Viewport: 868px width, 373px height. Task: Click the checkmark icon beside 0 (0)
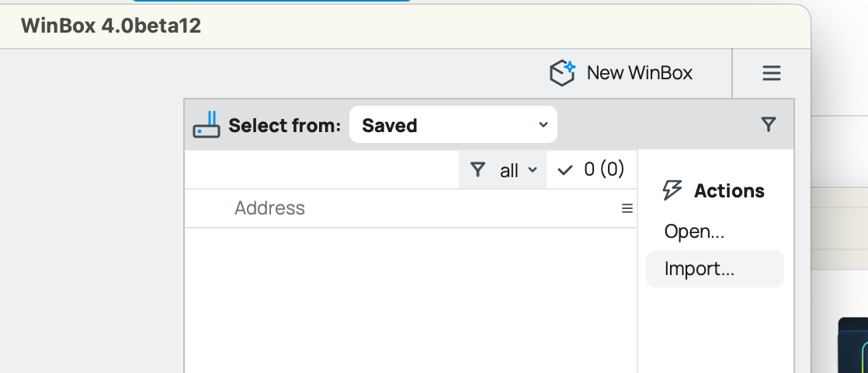point(565,170)
